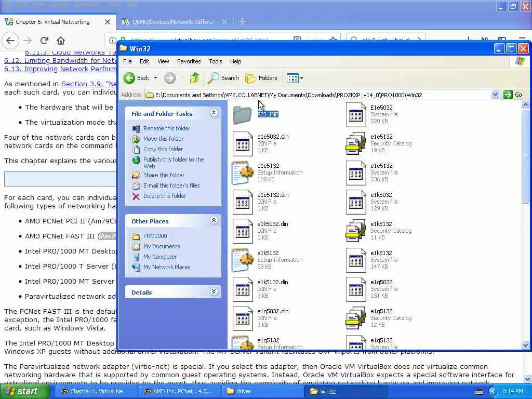Go to My Computer in Other Places
This screenshot has width=532, height=399.
[x=160, y=257]
